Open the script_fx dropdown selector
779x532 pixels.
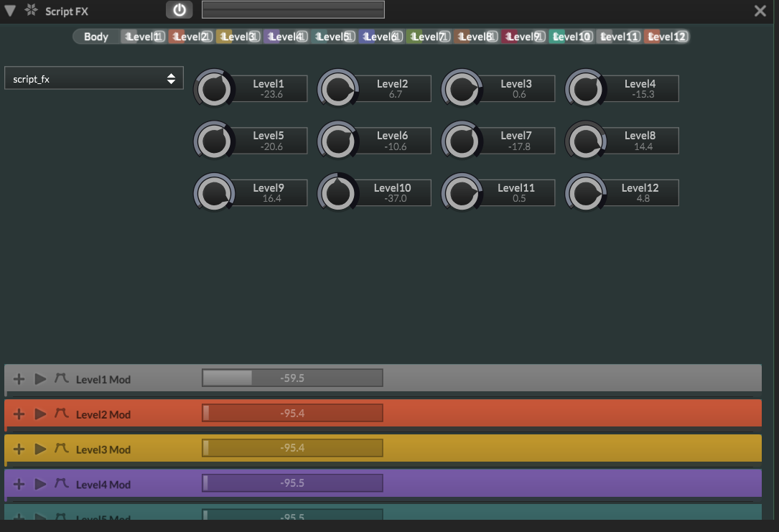point(94,78)
